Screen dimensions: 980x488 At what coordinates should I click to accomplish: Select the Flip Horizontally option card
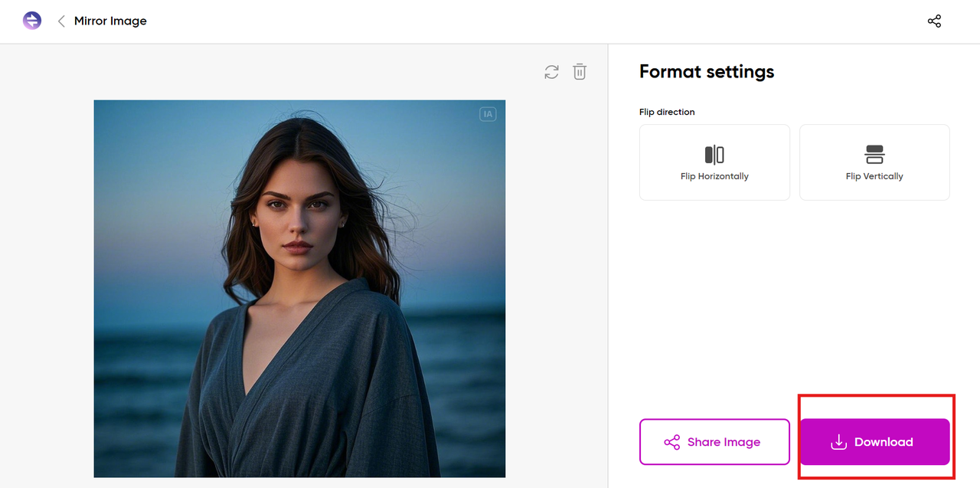[x=714, y=162]
